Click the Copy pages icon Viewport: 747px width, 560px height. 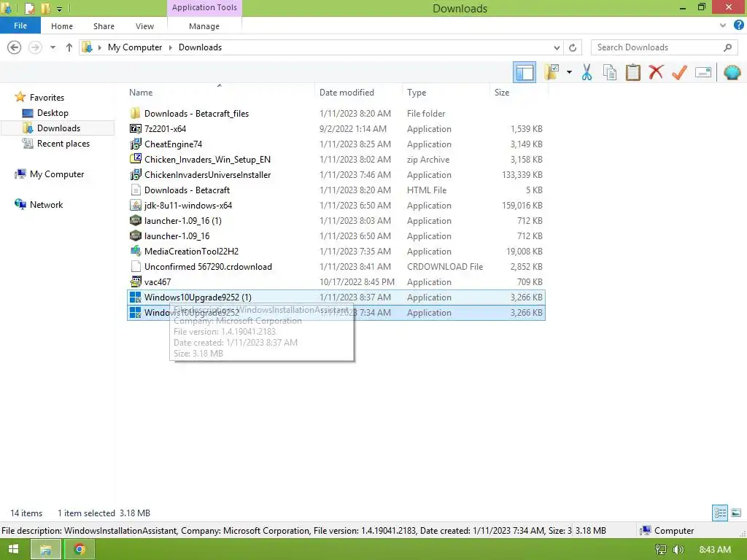tap(609, 72)
